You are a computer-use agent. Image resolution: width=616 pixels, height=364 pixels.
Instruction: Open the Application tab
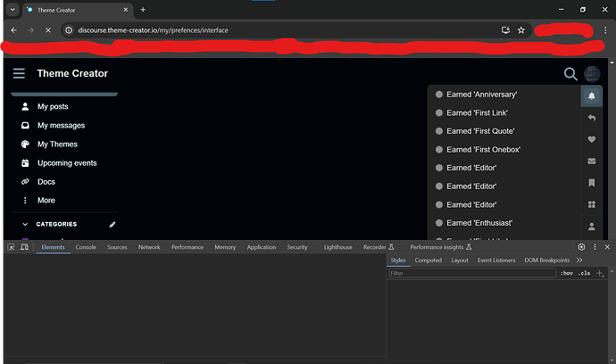[x=262, y=247]
